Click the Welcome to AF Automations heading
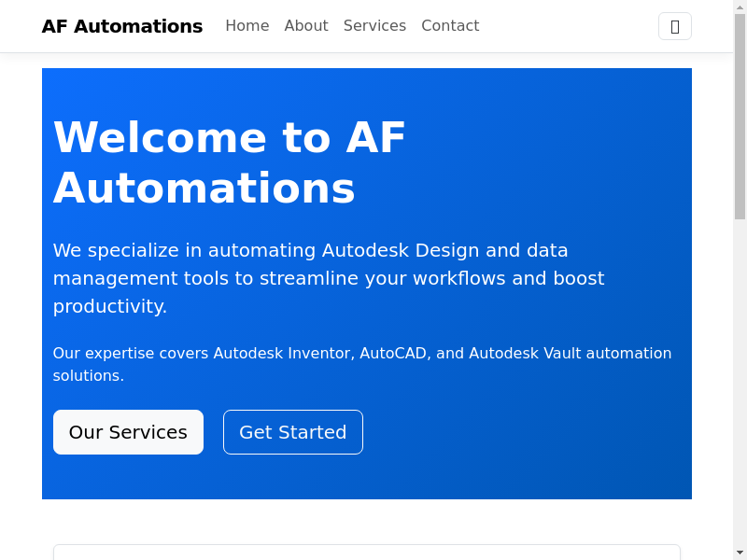Screen dimensions: 747x560 click(x=230, y=162)
